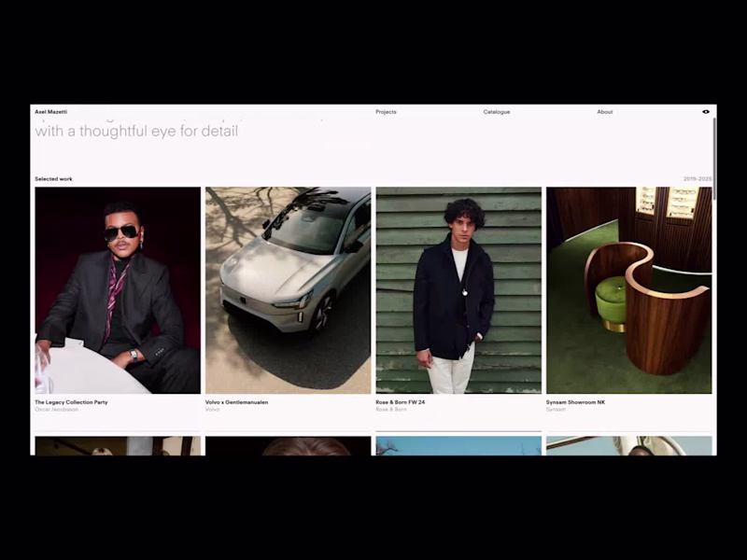Click The Legacy Collection Party title

(x=71, y=402)
